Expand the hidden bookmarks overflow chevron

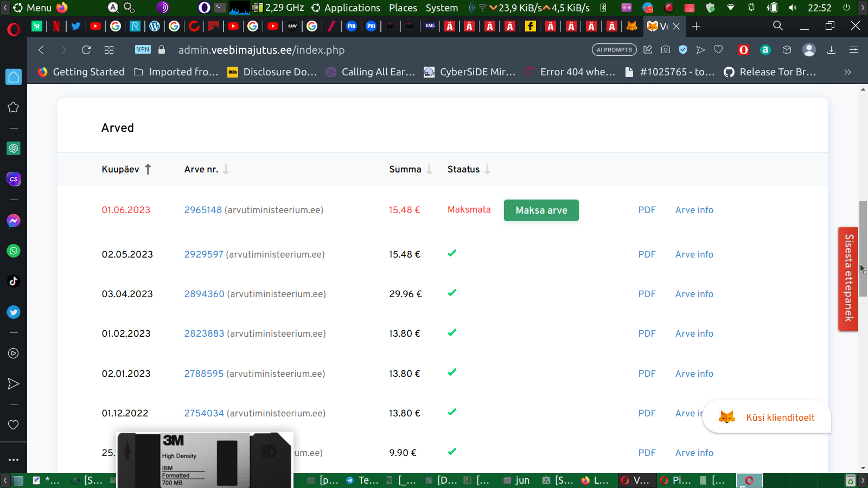[847, 72]
